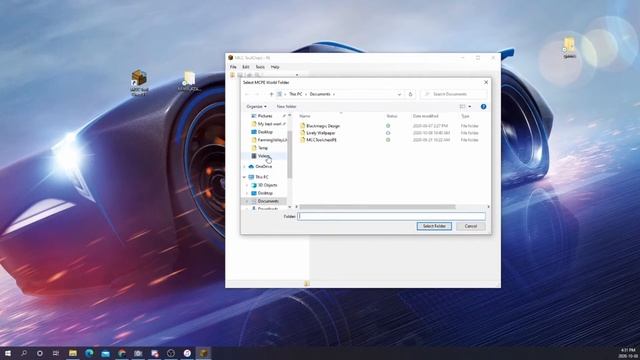Image resolution: width=640 pixels, height=360 pixels.
Task: Open the My best work quick access folder
Action: tap(269, 124)
